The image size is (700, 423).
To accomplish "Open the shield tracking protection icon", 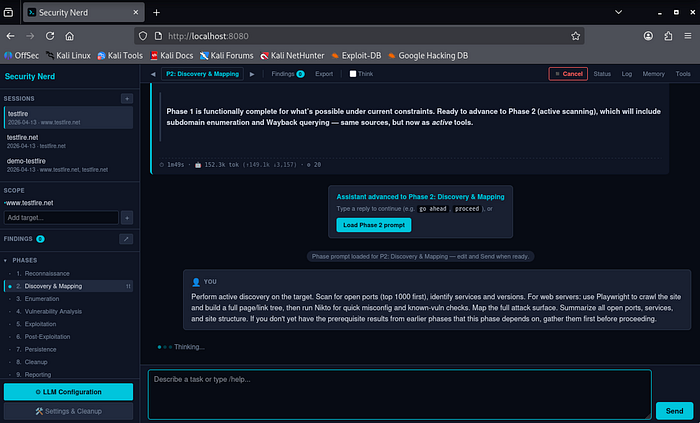I will click(x=143, y=36).
